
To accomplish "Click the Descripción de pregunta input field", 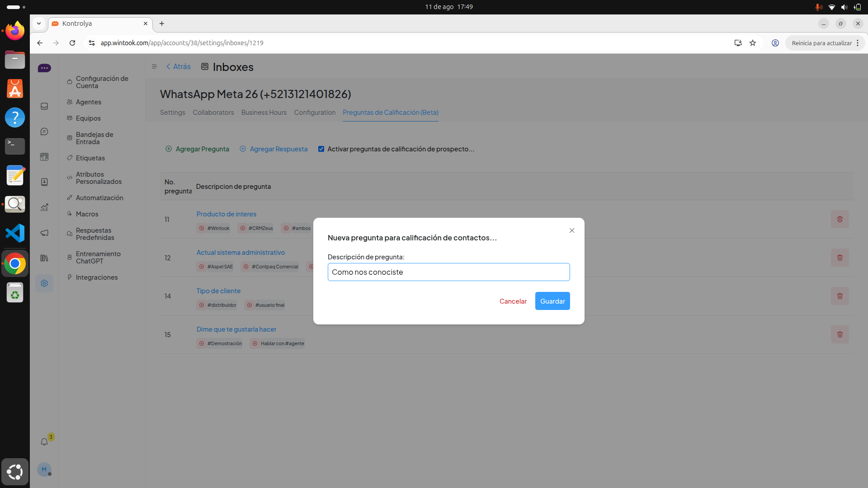I will [x=448, y=272].
